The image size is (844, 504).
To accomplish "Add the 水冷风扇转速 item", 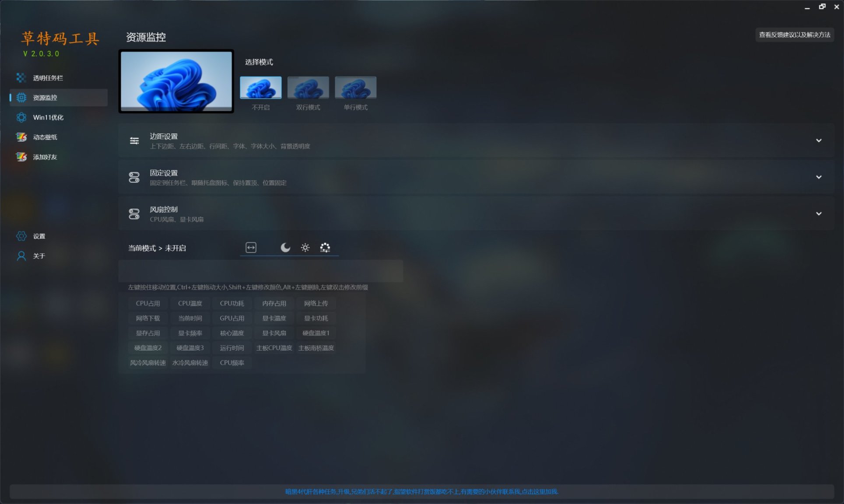I will [190, 363].
